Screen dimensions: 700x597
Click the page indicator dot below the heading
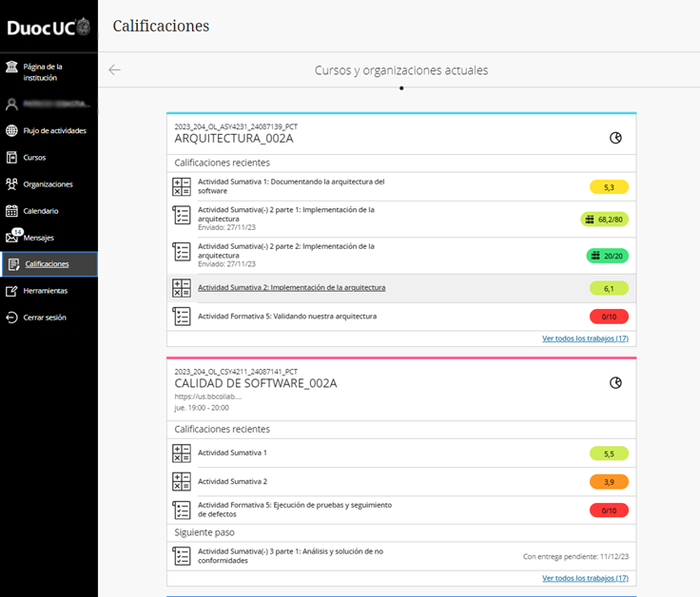tap(401, 88)
